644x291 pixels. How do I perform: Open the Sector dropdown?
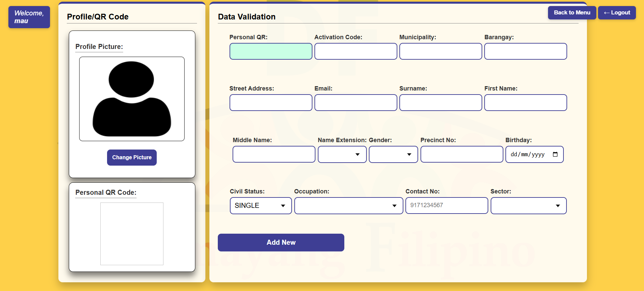click(528, 206)
